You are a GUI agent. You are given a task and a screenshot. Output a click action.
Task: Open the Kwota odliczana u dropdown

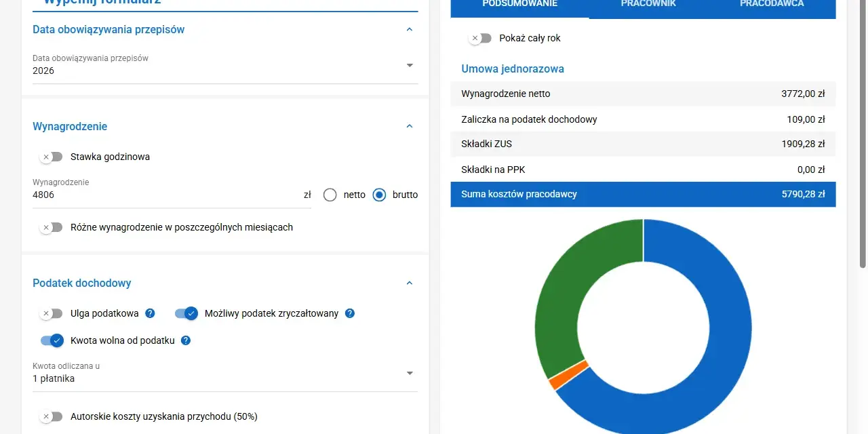click(225, 374)
